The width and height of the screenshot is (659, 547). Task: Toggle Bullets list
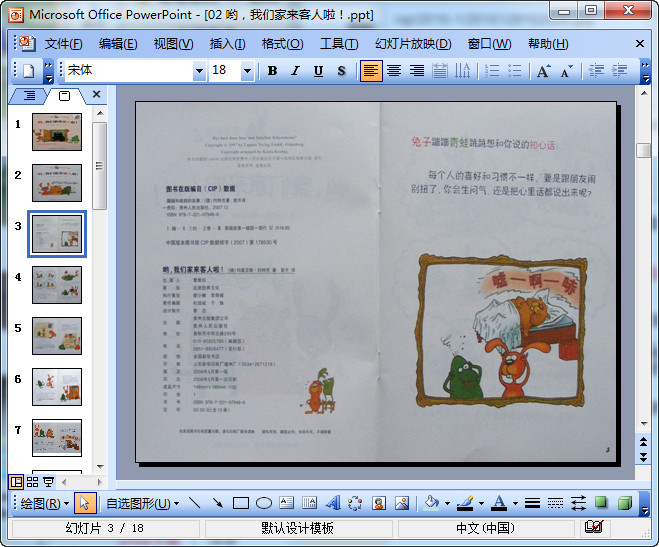(x=514, y=71)
